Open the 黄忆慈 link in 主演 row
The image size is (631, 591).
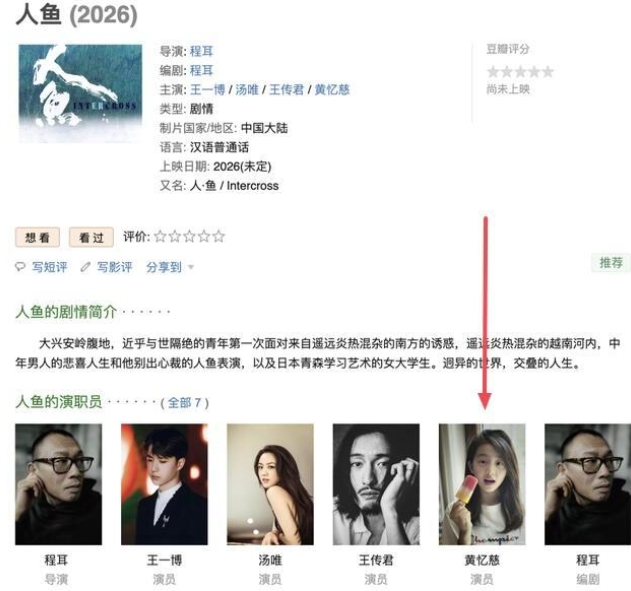tap(332, 90)
